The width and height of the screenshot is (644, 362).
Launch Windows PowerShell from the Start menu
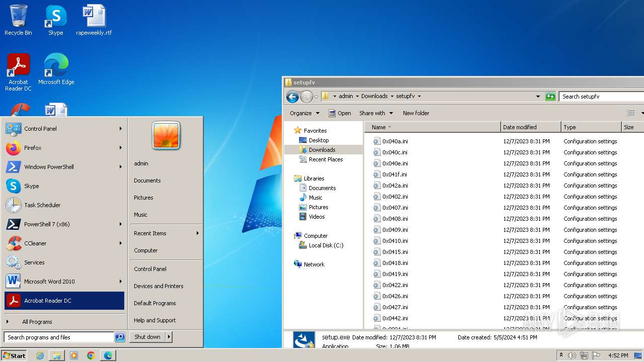(x=64, y=167)
